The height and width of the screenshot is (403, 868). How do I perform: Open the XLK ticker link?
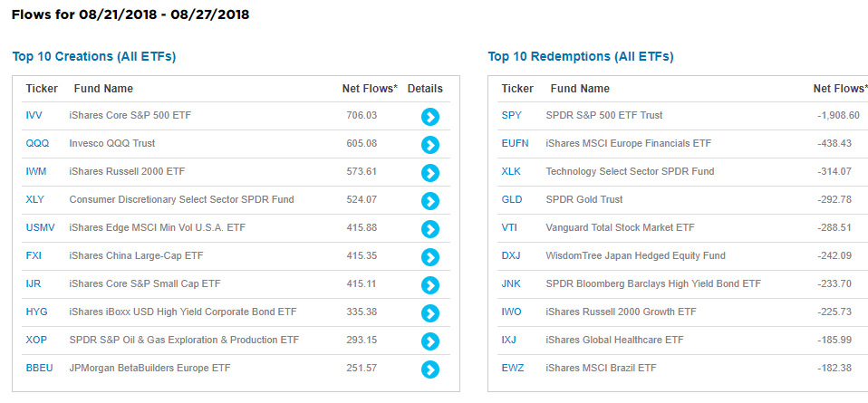[x=511, y=171]
